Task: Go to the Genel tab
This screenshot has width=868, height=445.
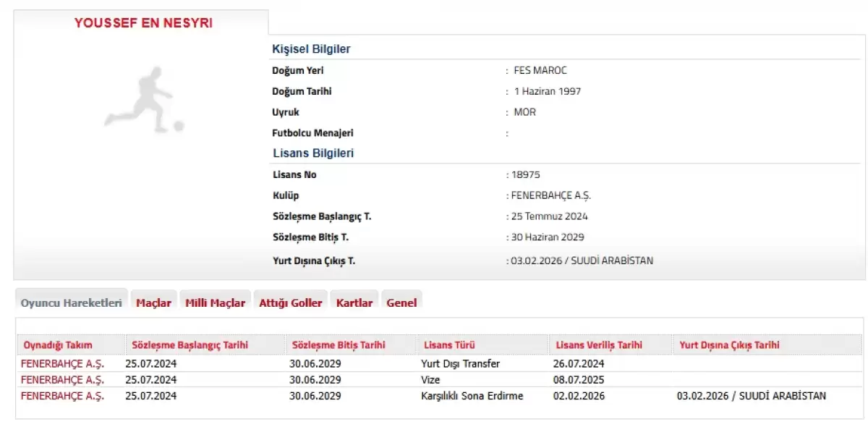Action: (x=401, y=302)
